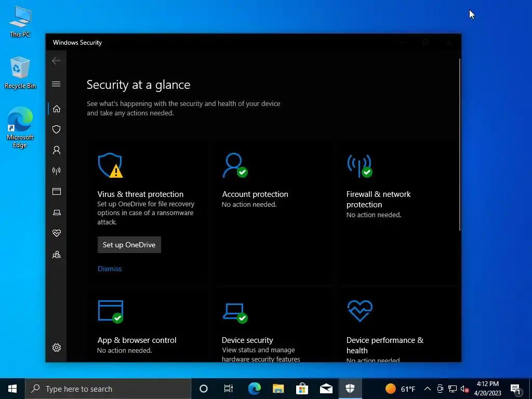Screen dimensions: 532x399
Task: Open Firewall & network sidebar antenna icon
Action: [x=56, y=170]
